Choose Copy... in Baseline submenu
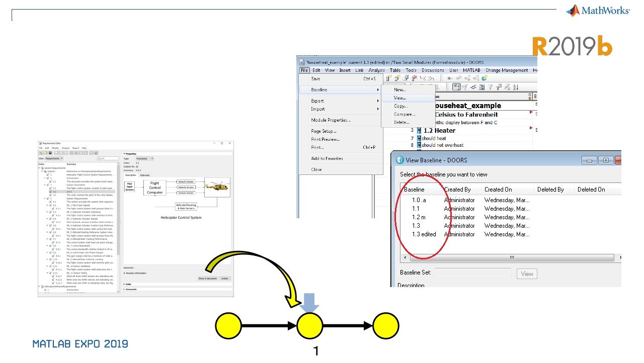 tap(407, 106)
